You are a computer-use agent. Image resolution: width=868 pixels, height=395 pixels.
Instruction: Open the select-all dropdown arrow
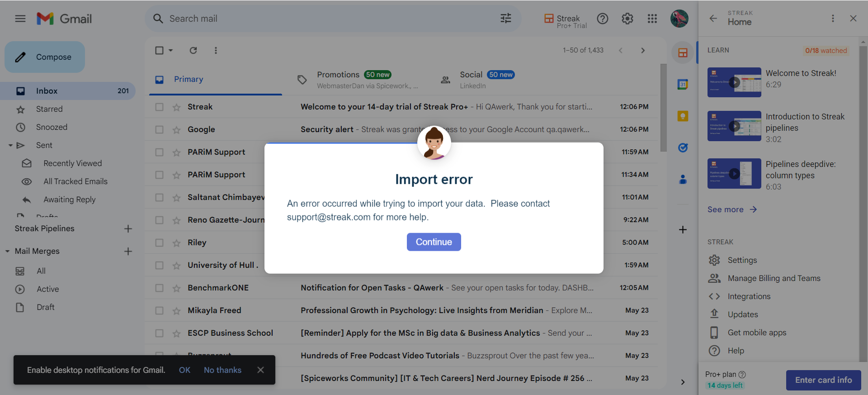(171, 50)
